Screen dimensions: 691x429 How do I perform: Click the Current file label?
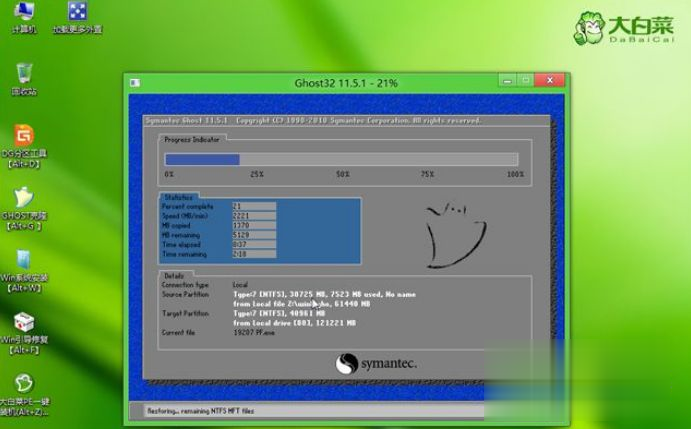[178, 332]
